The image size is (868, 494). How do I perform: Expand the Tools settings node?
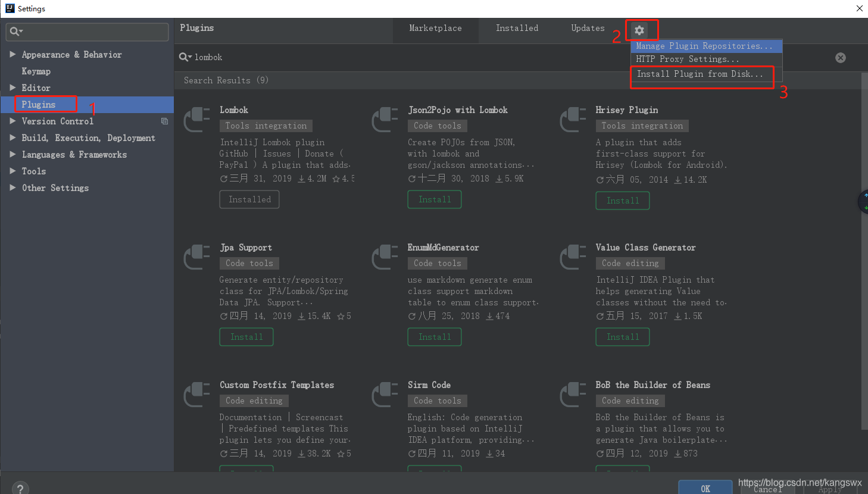[x=13, y=171]
